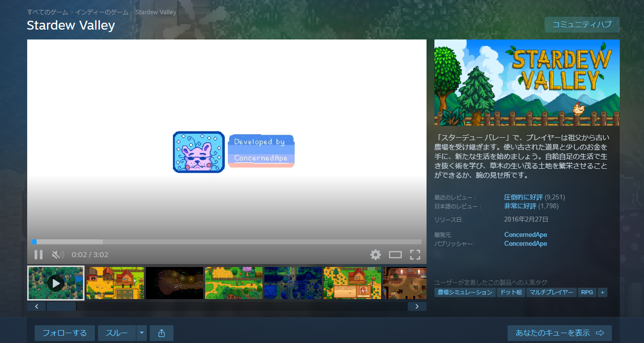Screen dimensions: 644x343
Task: Open the share icon button
Action: coord(162,333)
